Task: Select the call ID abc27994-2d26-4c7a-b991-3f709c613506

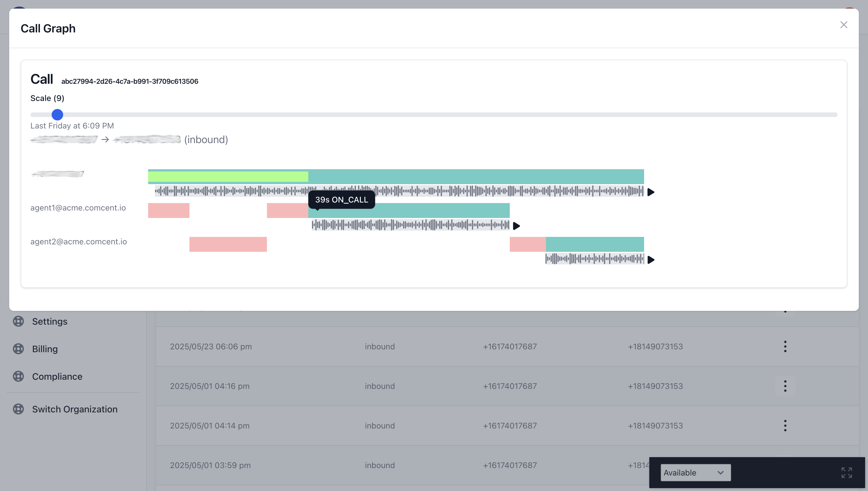Action: [129, 81]
